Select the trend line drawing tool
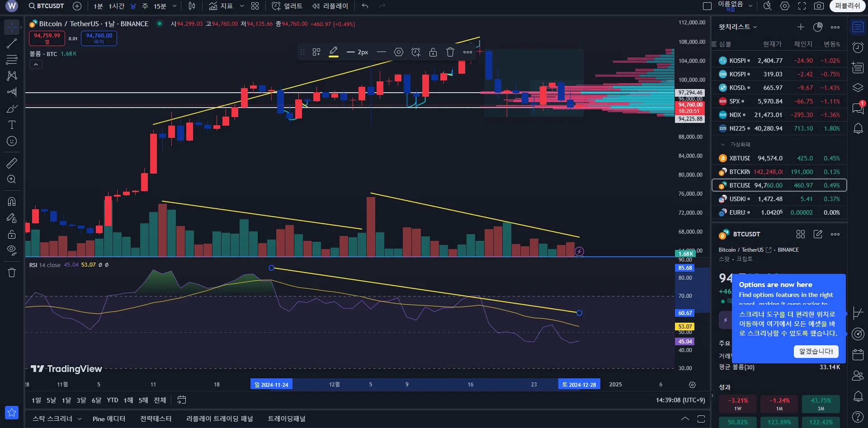Screen dimensions: 868x428 [12, 43]
